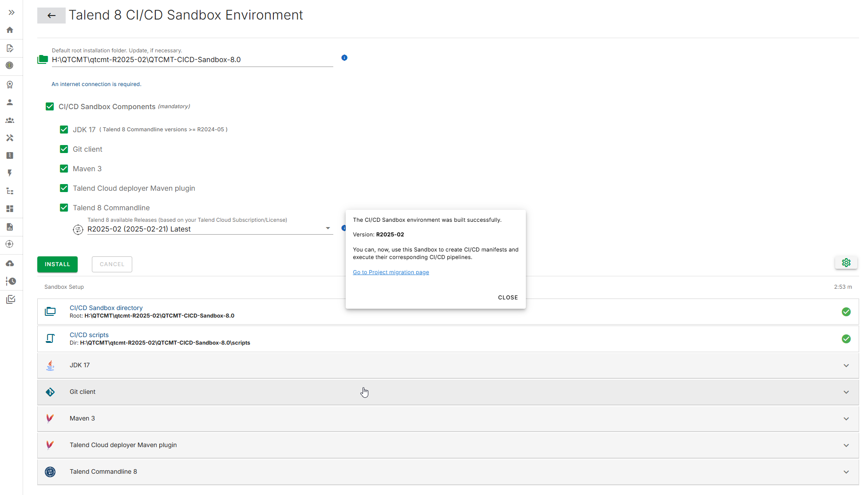
Task: Click the CLOSE button on success dialog
Action: click(507, 297)
